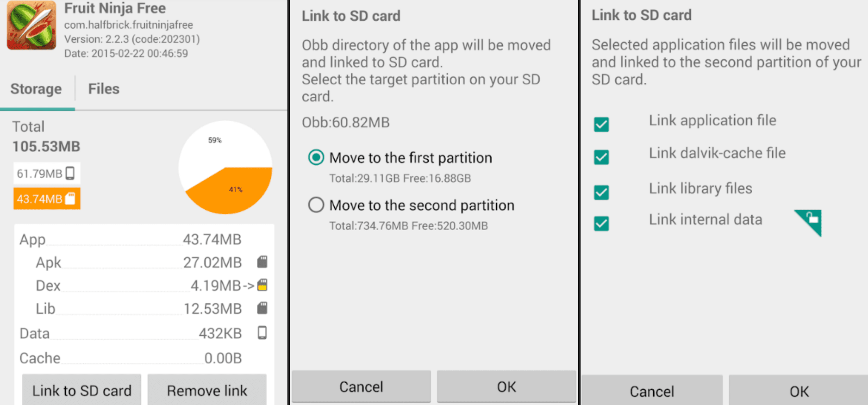Viewport: 868px width, 405px height.
Task: Switch to the Files tab
Action: (x=104, y=89)
